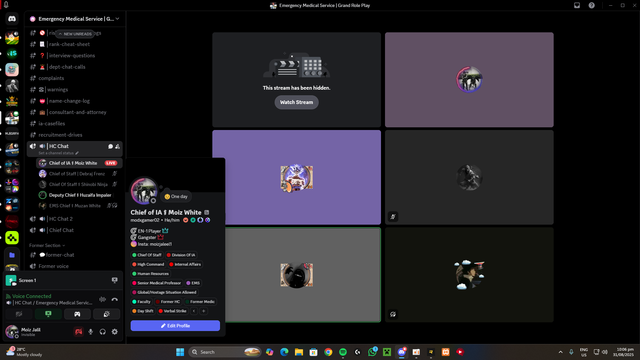Open the chat icon on HC Chat channel
Image resolution: width=640 pixels, height=360 pixels.
click(x=110, y=146)
